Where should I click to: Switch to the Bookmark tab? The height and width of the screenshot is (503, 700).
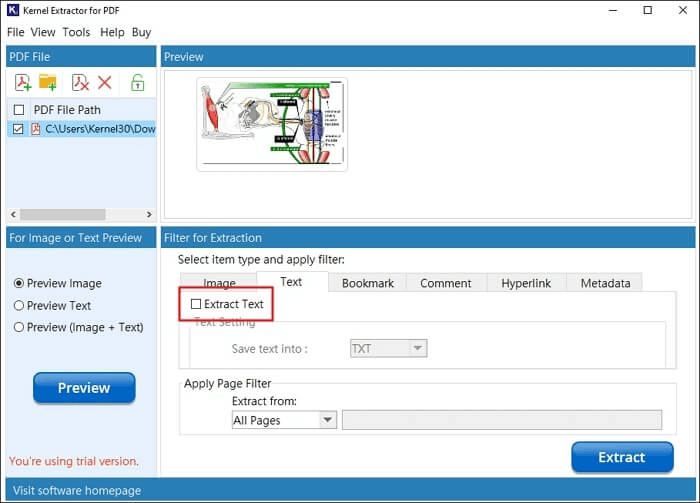click(x=368, y=283)
